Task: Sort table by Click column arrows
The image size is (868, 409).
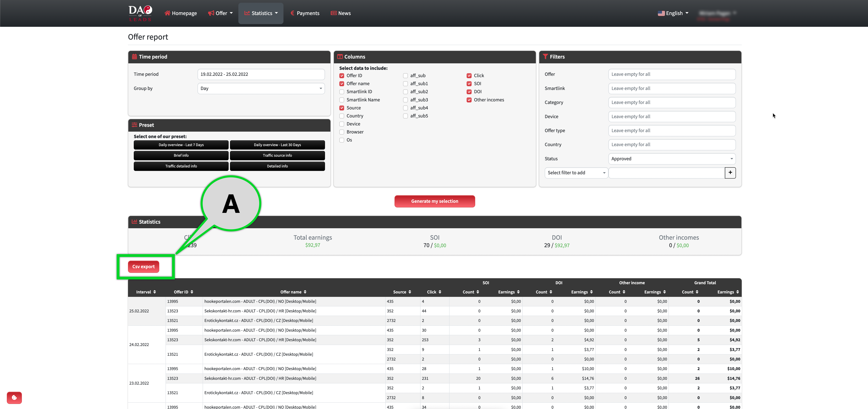Action: (440, 292)
